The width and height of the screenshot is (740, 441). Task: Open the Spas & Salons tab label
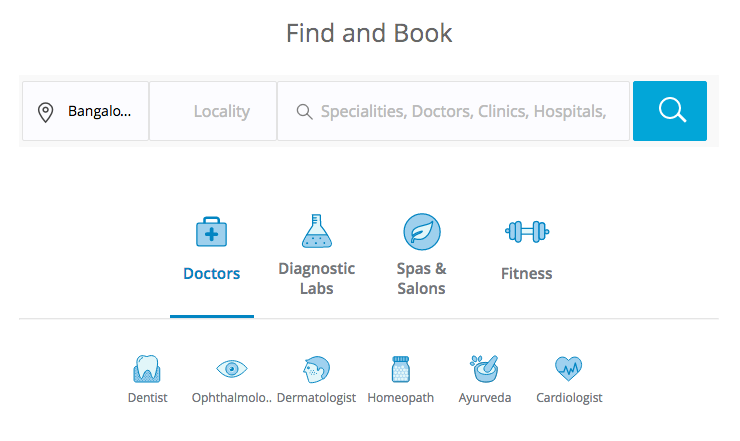(x=421, y=278)
